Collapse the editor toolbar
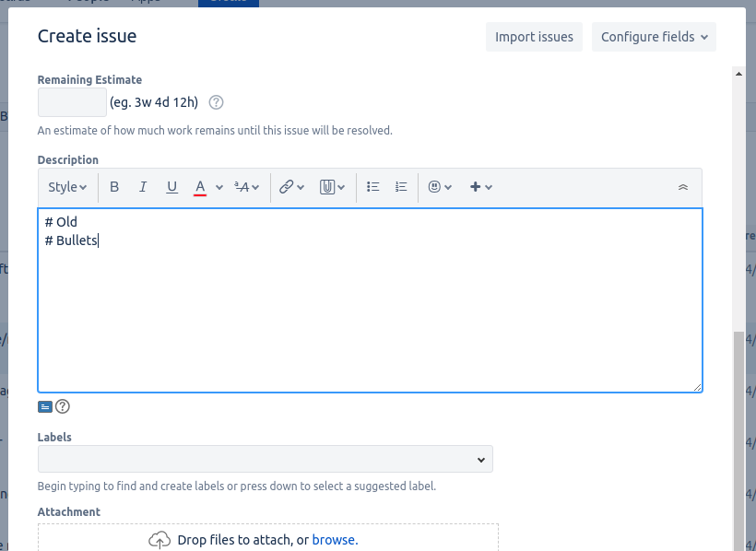 point(683,187)
